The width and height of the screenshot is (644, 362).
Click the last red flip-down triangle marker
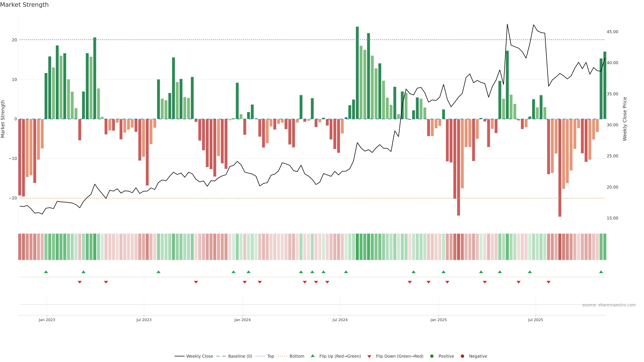(549, 282)
